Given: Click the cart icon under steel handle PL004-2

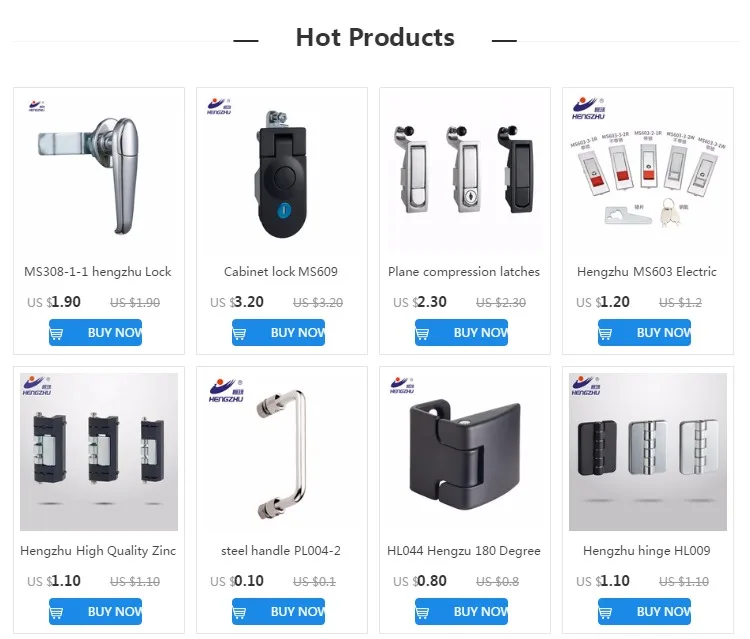Looking at the screenshot, I should click(x=239, y=612).
